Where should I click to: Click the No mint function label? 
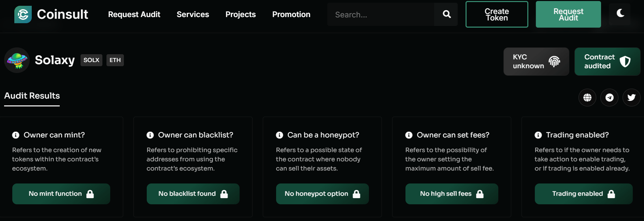point(55,194)
